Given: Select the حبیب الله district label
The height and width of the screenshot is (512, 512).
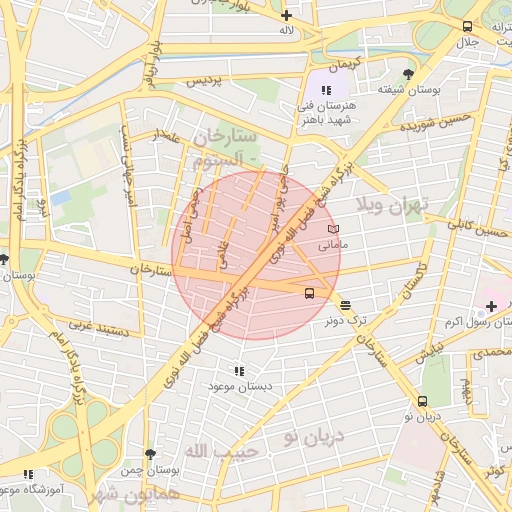Looking at the screenshot, I should pos(222,452).
